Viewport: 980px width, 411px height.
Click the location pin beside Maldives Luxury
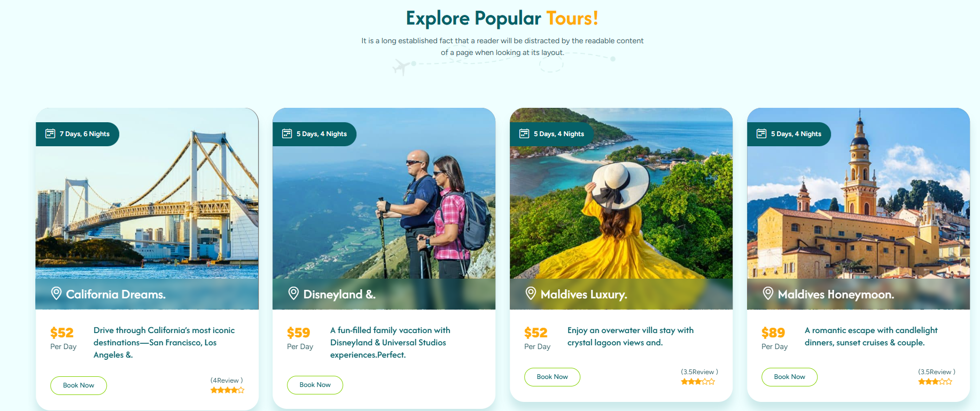coord(531,293)
